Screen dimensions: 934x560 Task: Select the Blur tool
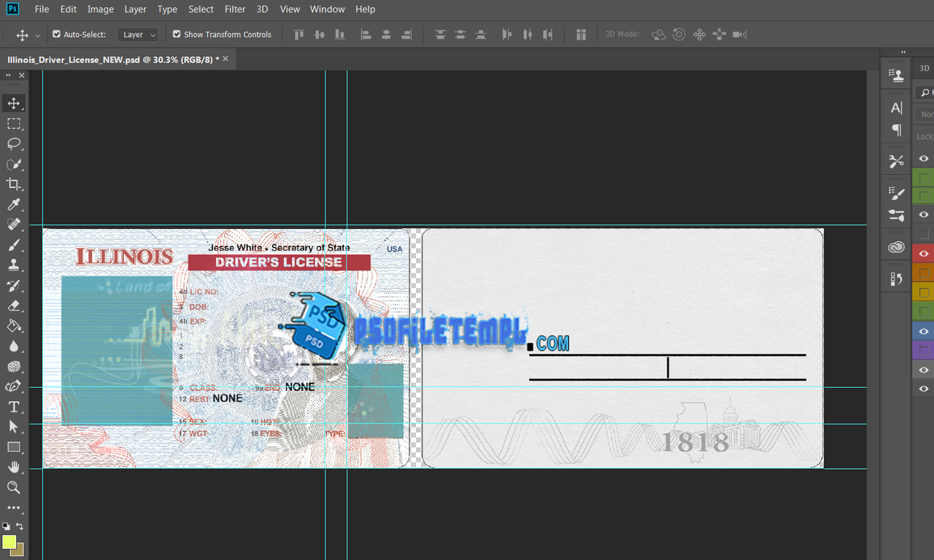[x=14, y=346]
